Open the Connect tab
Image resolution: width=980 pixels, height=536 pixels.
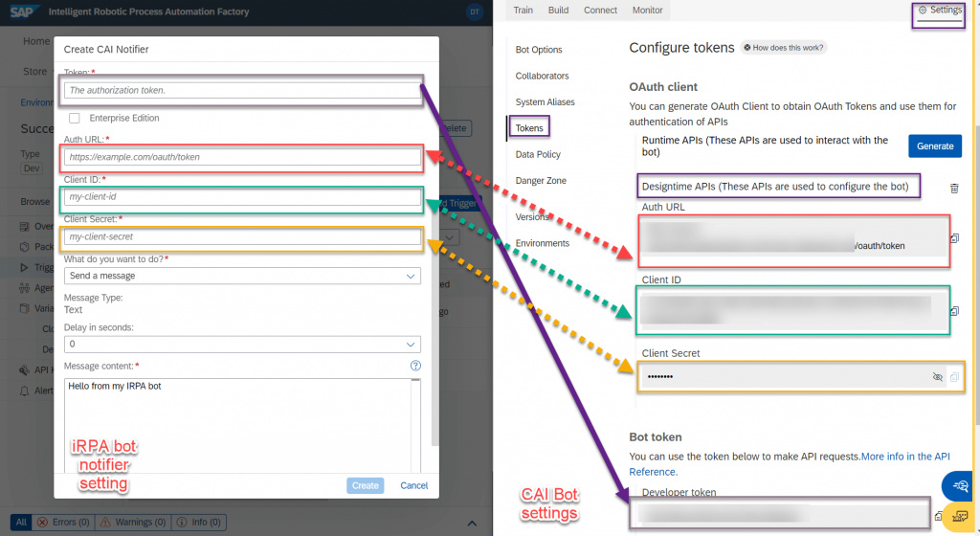[x=600, y=10]
